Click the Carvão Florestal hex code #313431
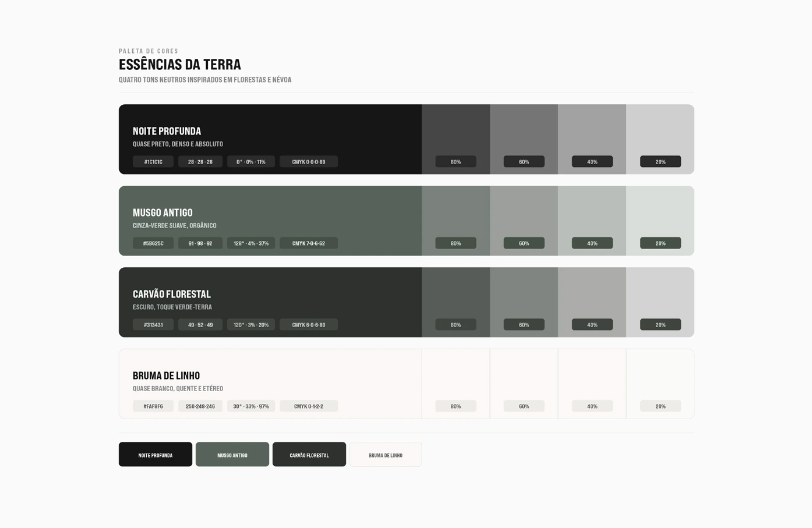 pos(153,325)
